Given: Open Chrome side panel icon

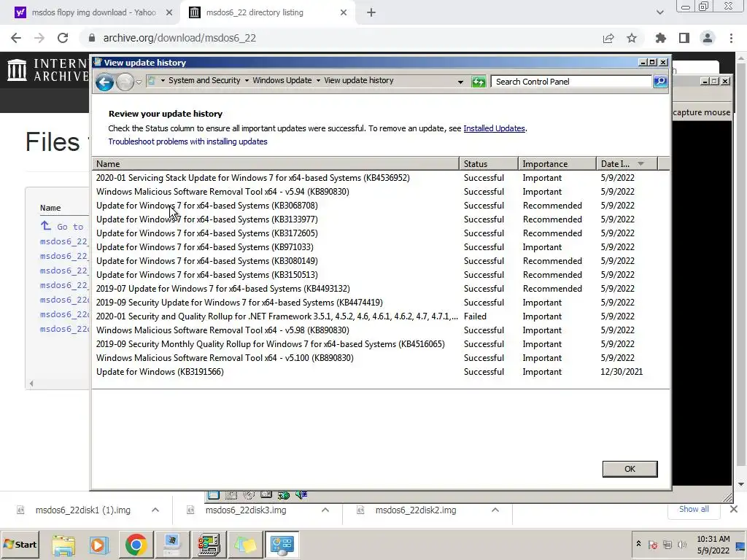Looking at the screenshot, I should [684, 38].
